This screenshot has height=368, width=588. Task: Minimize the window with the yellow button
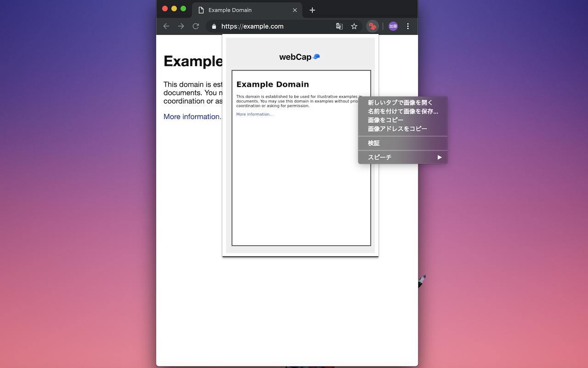(174, 9)
